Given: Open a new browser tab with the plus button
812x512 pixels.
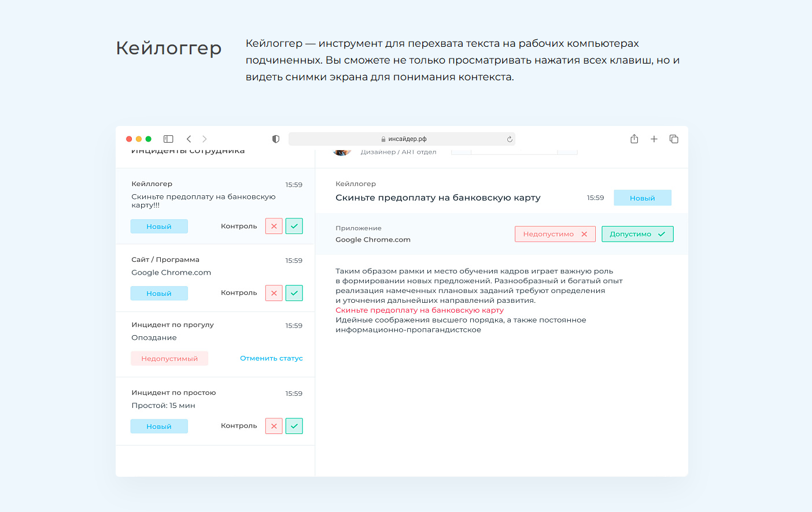Looking at the screenshot, I should [654, 139].
